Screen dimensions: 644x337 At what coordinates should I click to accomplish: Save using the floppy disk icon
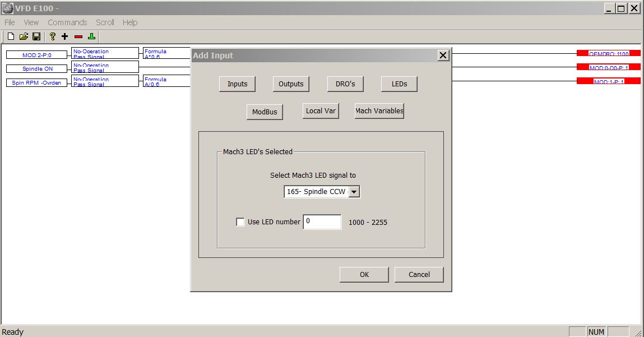36,36
